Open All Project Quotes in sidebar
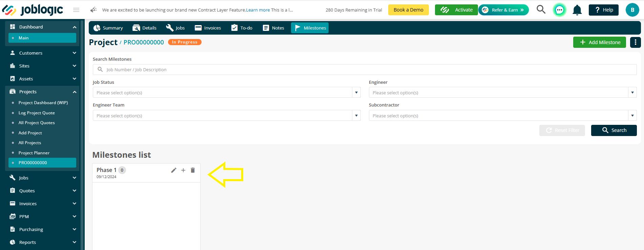Screen dimensions: 644x250 [x=37, y=123]
